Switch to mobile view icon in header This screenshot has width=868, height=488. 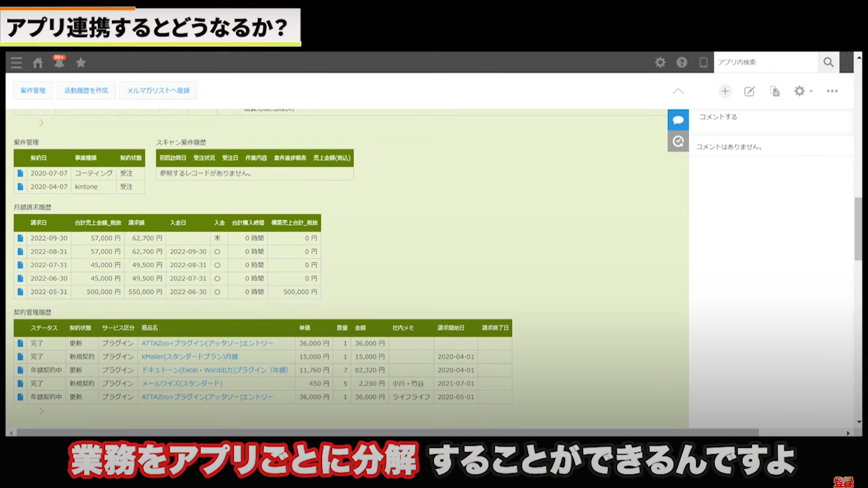[x=702, y=62]
